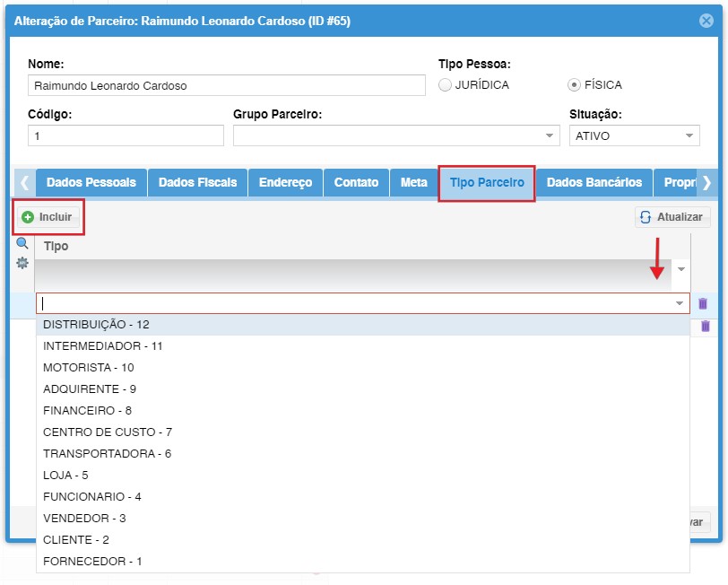The height and width of the screenshot is (585, 728).
Task: Select CLIENTE - 2 in the dropdown list
Action: coord(76,540)
